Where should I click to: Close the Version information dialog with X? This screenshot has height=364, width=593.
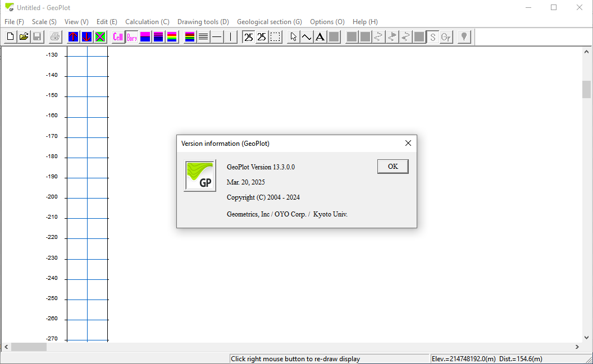pyautogui.click(x=408, y=143)
